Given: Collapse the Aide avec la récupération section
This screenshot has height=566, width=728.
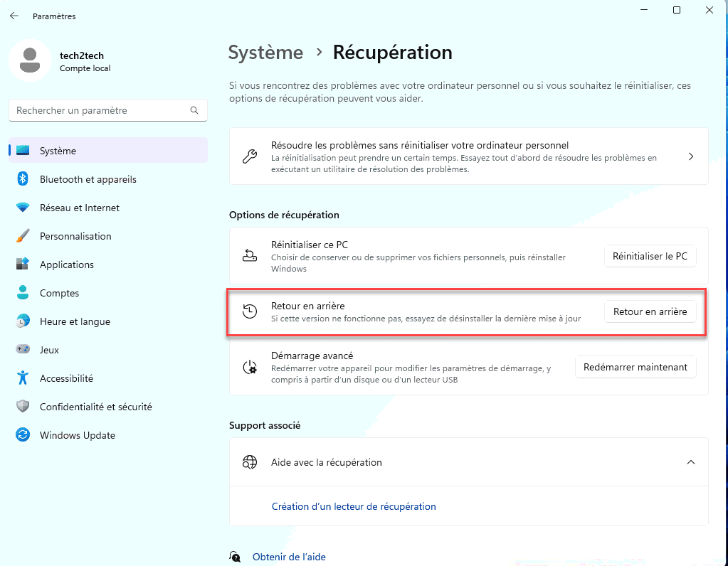Looking at the screenshot, I should coord(690,462).
